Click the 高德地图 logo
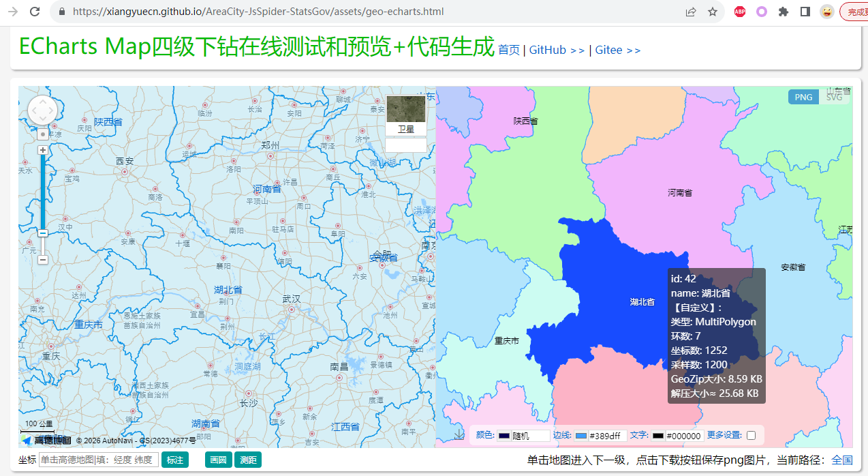868x476 pixels. point(46,441)
